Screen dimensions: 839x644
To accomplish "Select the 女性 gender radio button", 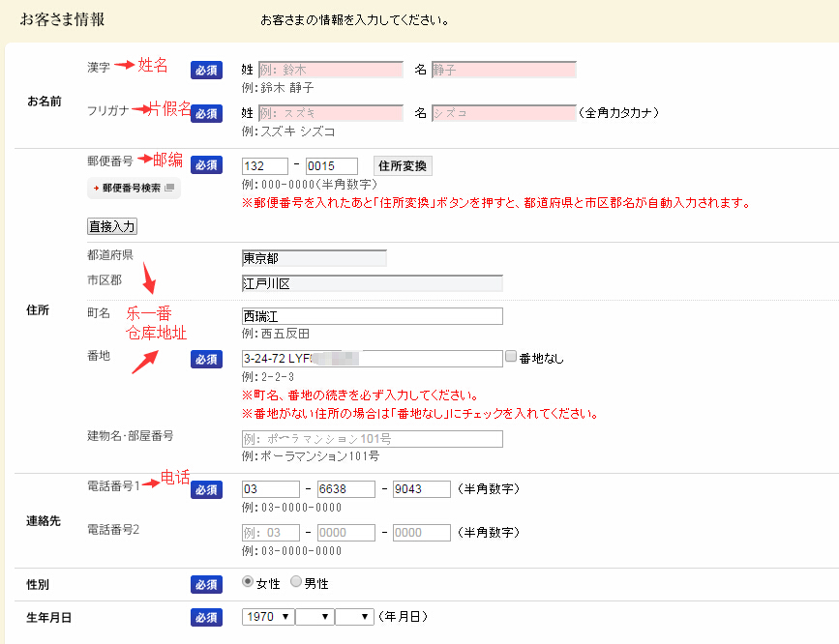I will pos(248,582).
